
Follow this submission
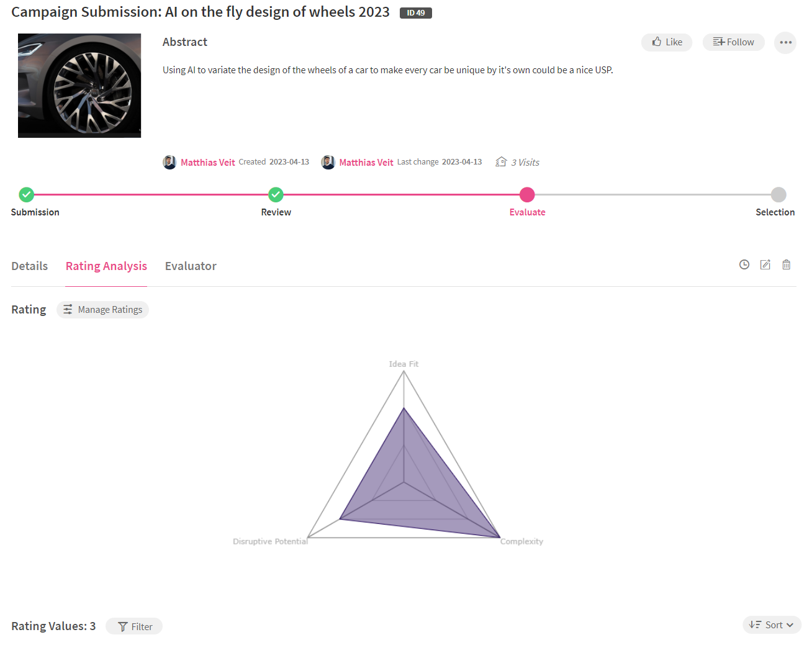point(733,42)
